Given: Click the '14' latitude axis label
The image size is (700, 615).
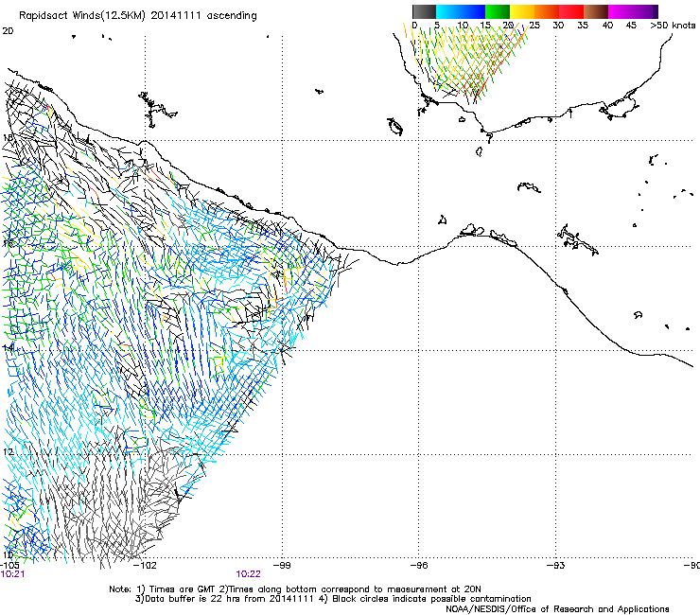Looking at the screenshot, I should [x=8, y=347].
